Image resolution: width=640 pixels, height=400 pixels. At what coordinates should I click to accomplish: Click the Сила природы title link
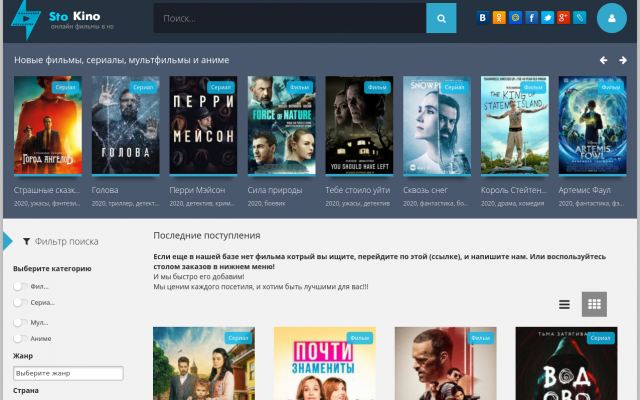(x=275, y=190)
